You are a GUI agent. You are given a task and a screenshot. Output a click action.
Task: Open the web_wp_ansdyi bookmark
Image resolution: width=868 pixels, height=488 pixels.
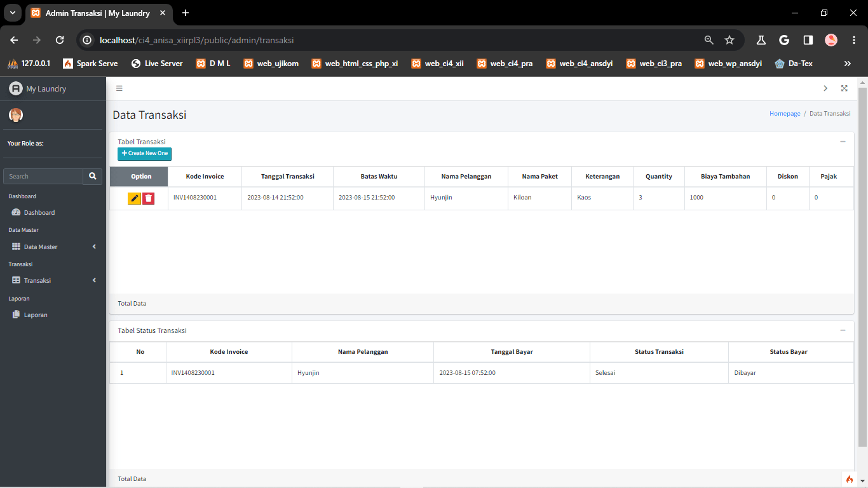pos(728,64)
